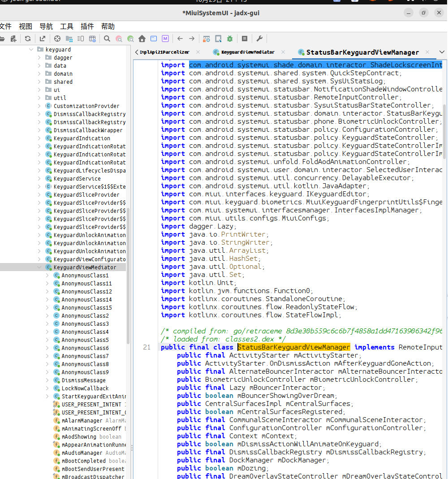The height and width of the screenshot is (479, 448).
Task: Launch the debugger with the green bug icon
Action: point(230,39)
